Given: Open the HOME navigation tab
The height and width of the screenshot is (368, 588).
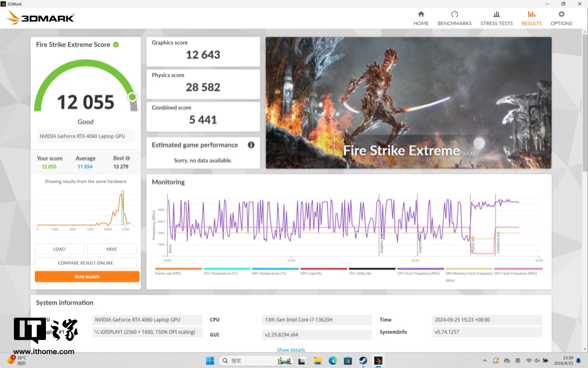Looking at the screenshot, I should pos(421,18).
